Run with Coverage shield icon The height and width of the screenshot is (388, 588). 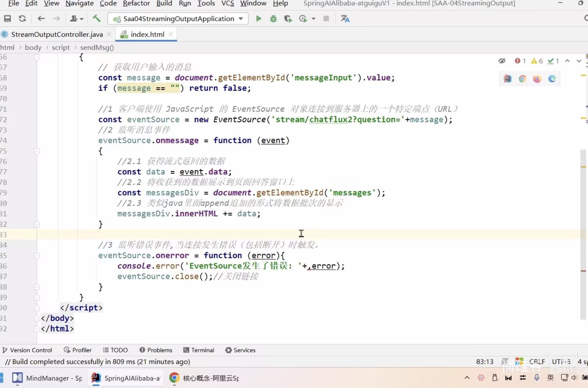click(x=287, y=19)
